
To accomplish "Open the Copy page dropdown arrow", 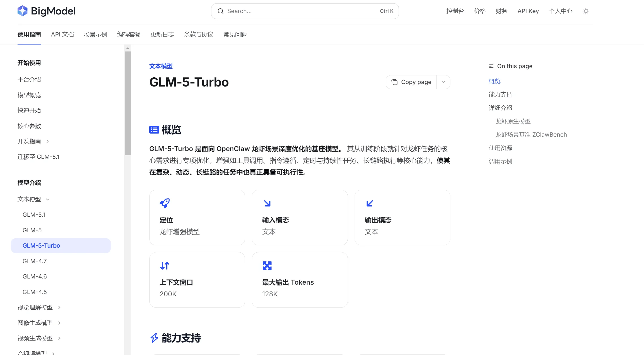I will [x=443, y=82].
